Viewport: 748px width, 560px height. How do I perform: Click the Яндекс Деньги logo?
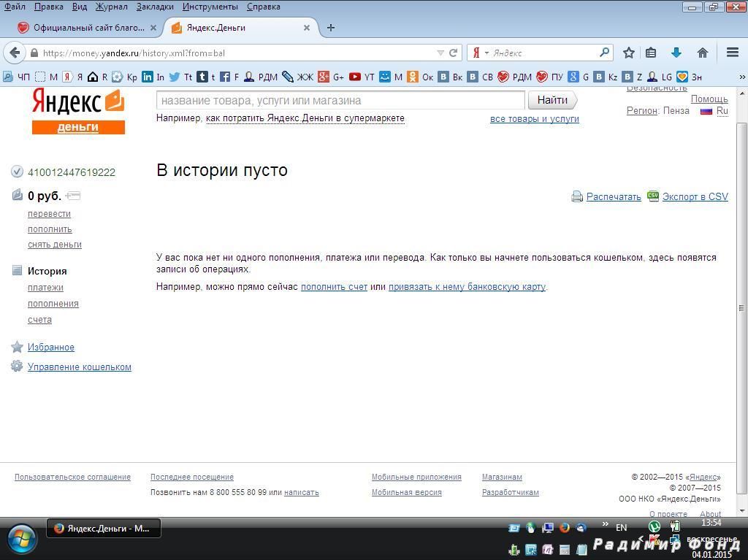(78, 111)
